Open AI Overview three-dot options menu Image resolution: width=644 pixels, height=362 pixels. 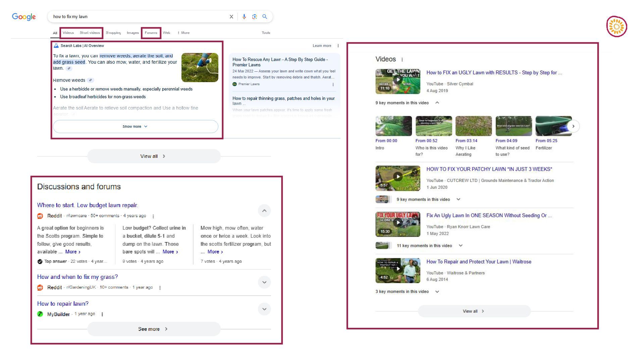coord(338,46)
